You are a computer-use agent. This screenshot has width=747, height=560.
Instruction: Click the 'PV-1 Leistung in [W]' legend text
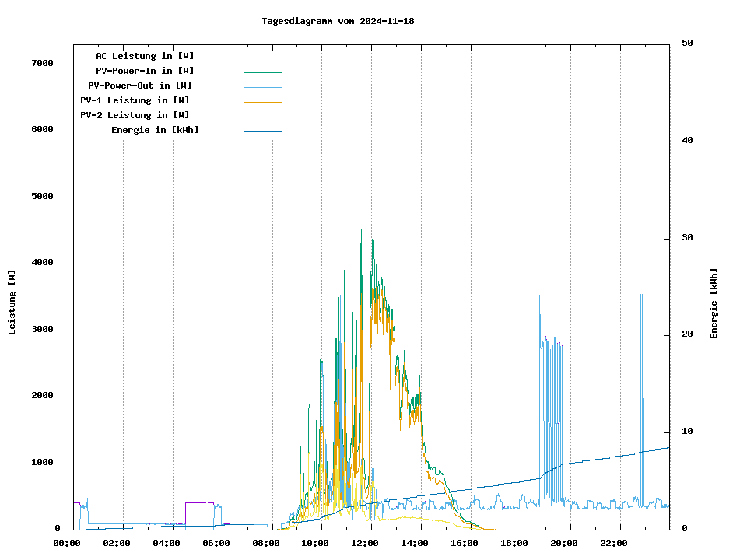click(135, 100)
